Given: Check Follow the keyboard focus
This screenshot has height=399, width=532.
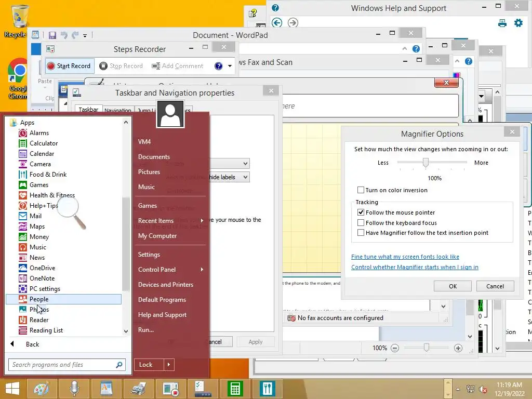Looking at the screenshot, I should pyautogui.click(x=361, y=223).
